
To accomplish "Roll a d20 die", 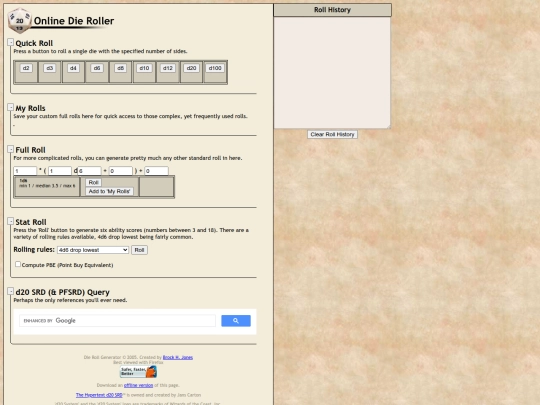I will pos(191,68).
